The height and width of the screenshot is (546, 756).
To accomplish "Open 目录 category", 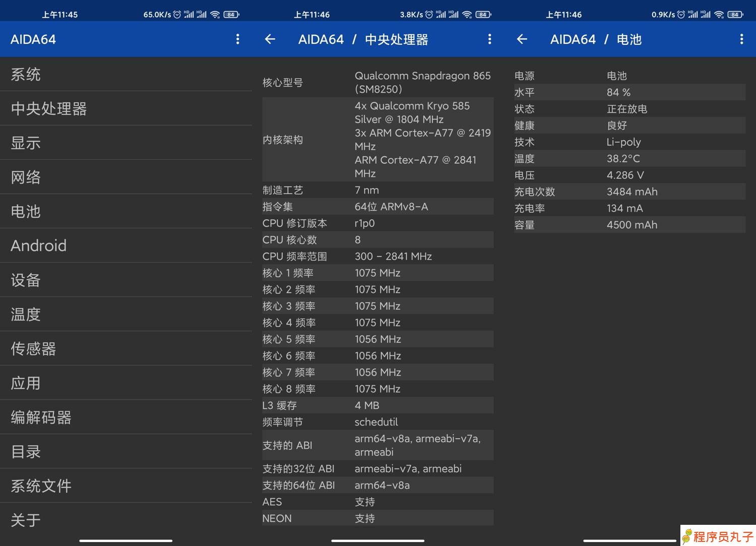I will pyautogui.click(x=126, y=451).
